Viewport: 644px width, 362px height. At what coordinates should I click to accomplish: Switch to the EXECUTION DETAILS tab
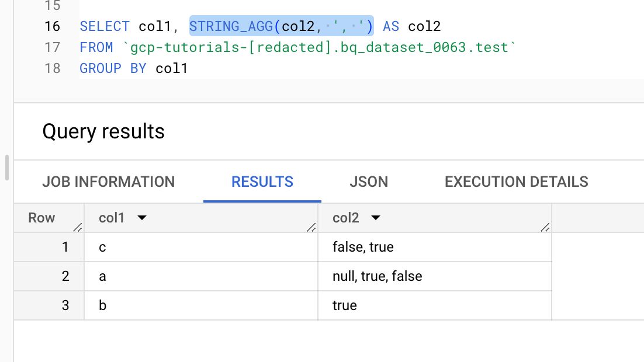pos(516,182)
